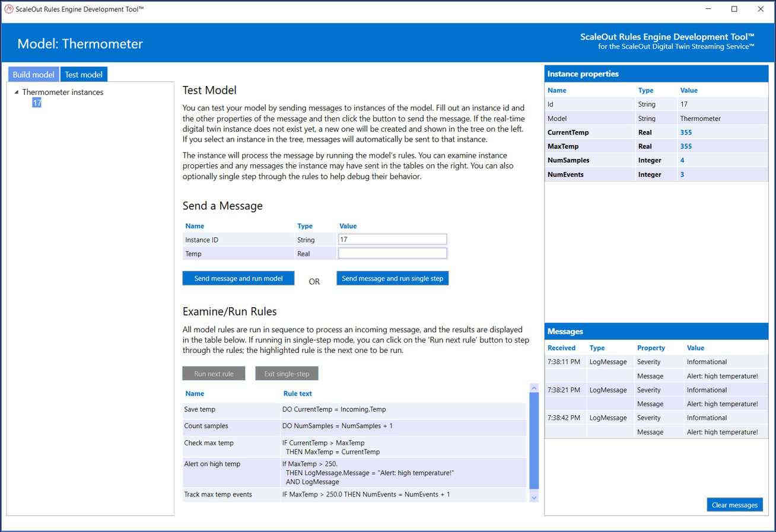Click the Temp value input field
The image size is (776, 532).
coord(392,253)
